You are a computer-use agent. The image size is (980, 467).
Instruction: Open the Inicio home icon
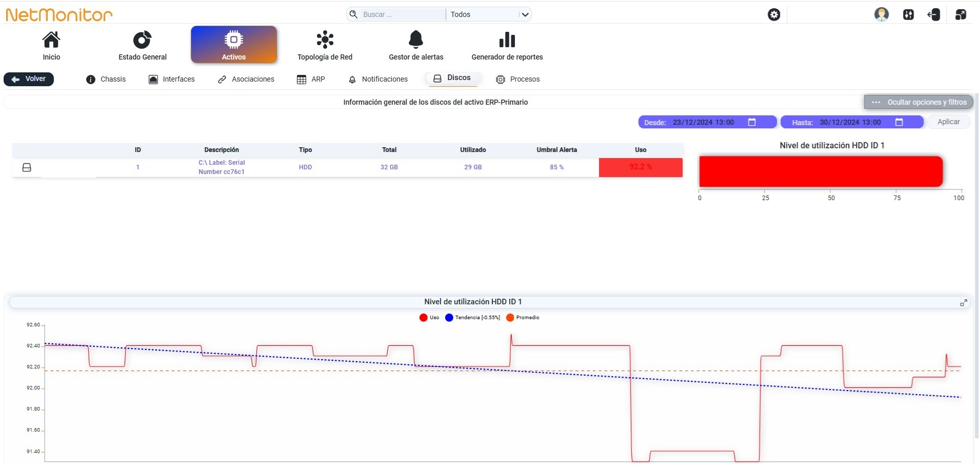51,40
